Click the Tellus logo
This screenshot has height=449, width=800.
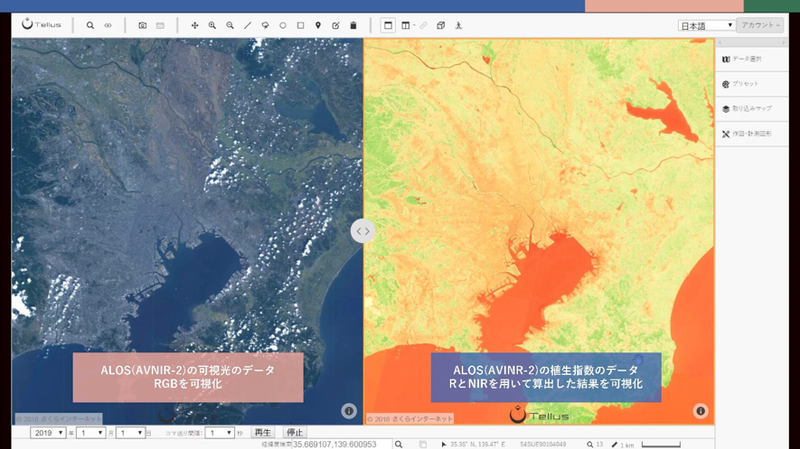pos(42,24)
